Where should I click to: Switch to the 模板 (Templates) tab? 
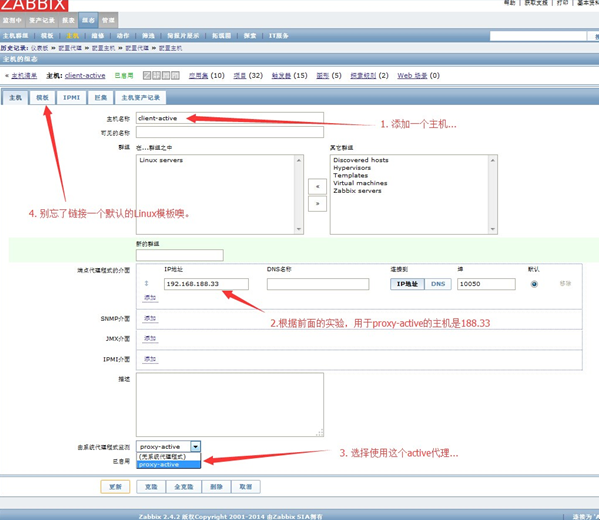click(x=42, y=98)
